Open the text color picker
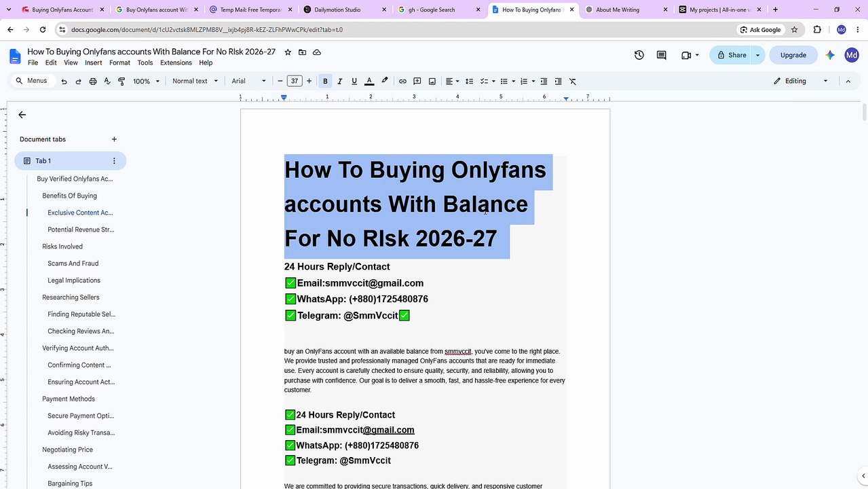Viewport: 868px width, 489px height. point(369,81)
